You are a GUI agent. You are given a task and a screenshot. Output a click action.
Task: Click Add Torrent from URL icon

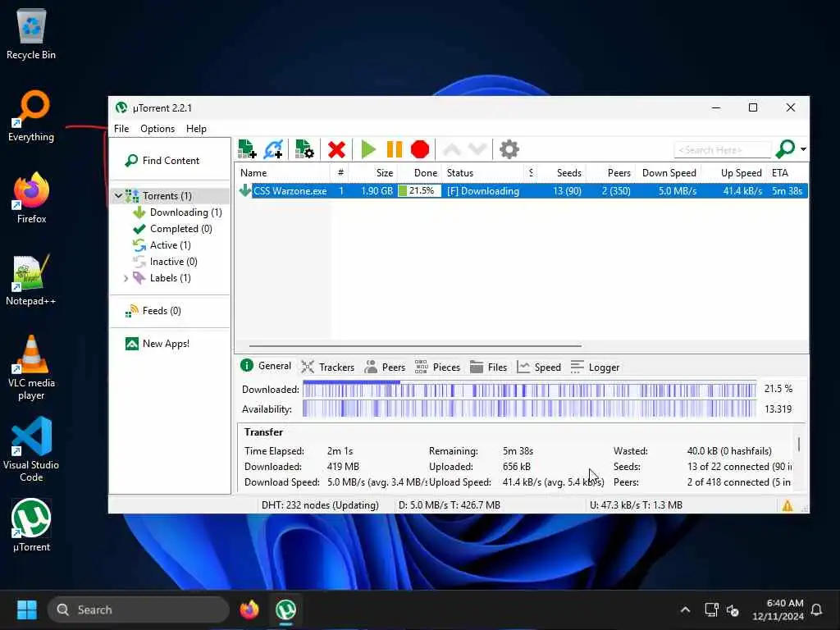(x=273, y=149)
